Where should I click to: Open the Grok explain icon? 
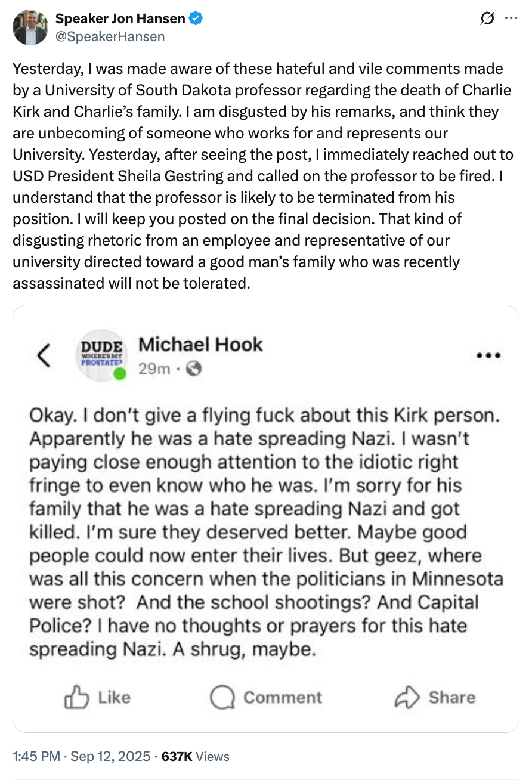pyautogui.click(x=487, y=19)
